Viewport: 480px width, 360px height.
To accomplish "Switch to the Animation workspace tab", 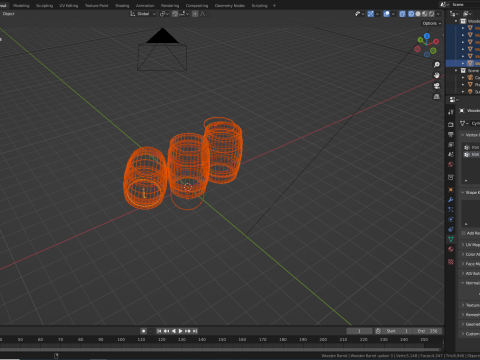I will click(x=145, y=5).
